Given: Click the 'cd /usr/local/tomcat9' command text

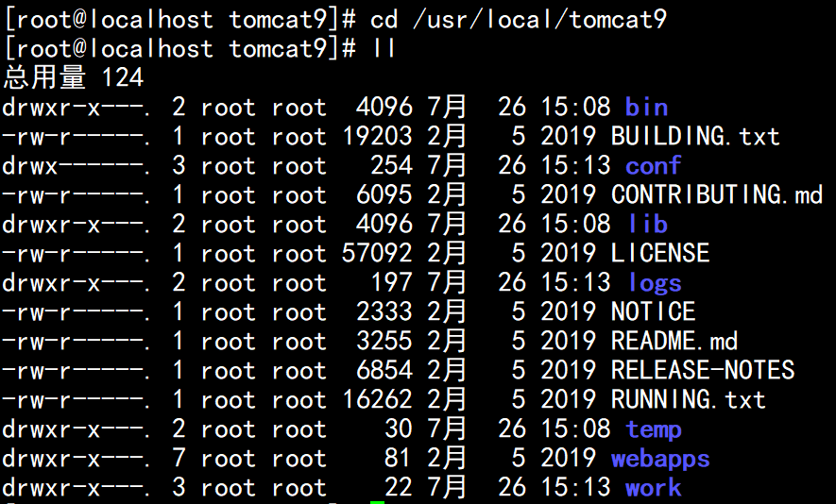Looking at the screenshot, I should [519, 20].
